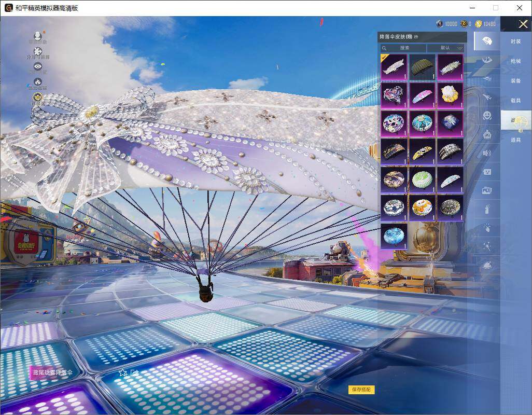Select the yellow and black wing parachute thumbnail
The image size is (532, 415).
point(422,151)
